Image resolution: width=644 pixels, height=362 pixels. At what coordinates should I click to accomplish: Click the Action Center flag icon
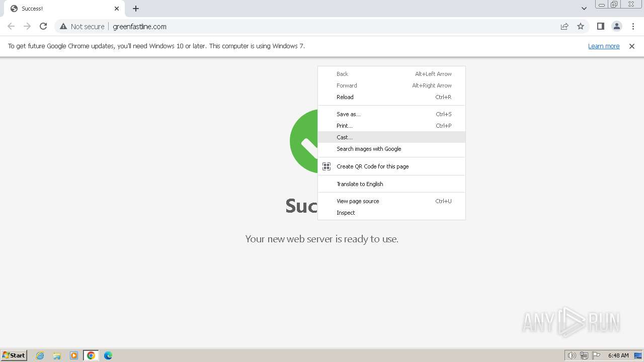pyautogui.click(x=596, y=355)
